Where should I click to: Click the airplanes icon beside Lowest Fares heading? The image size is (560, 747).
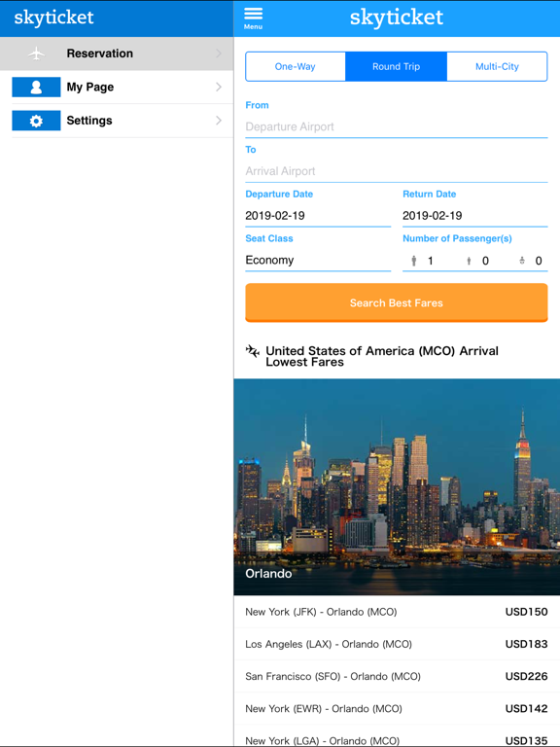point(253,351)
